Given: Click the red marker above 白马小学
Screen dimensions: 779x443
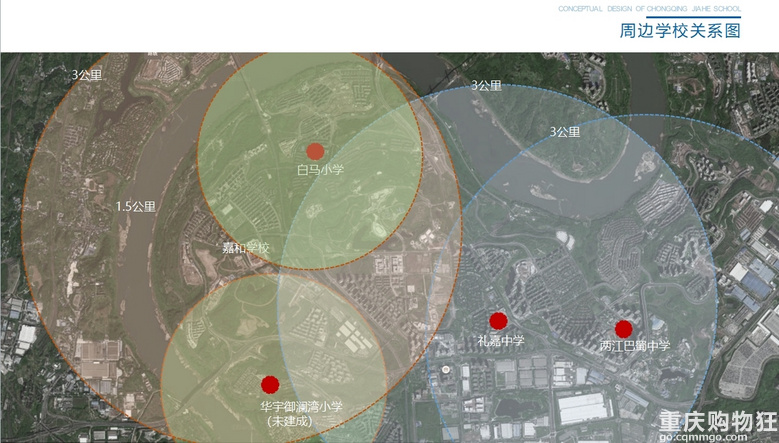Looking at the screenshot, I should 315,151.
